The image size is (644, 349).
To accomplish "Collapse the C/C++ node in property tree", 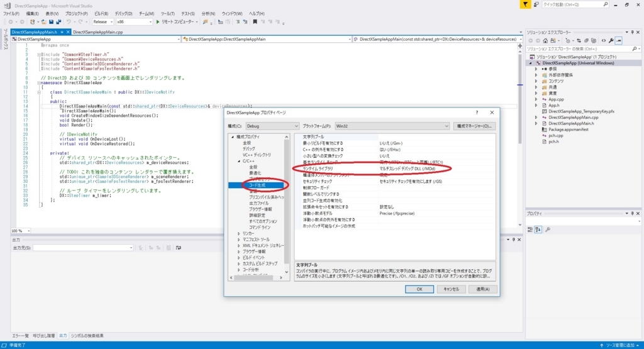I will coord(239,161).
